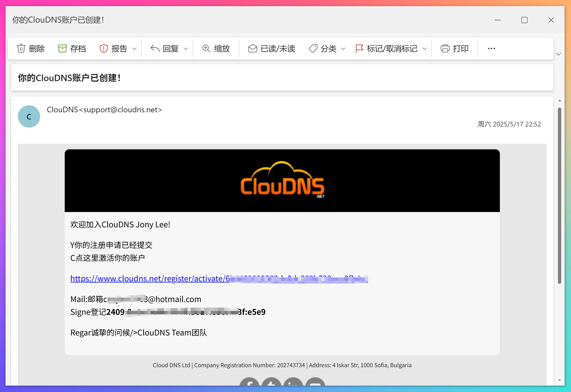
Task: Categorize the email with the 分类 tag icon
Action: point(313,48)
